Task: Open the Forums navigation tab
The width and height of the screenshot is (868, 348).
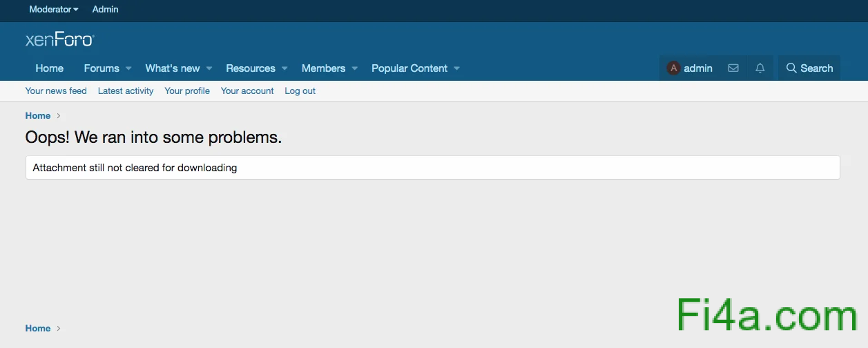Action: (102, 68)
